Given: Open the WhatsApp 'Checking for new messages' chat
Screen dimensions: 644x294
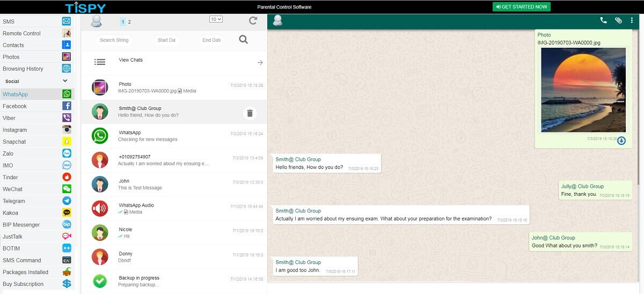Looking at the screenshot, I should click(x=174, y=136).
